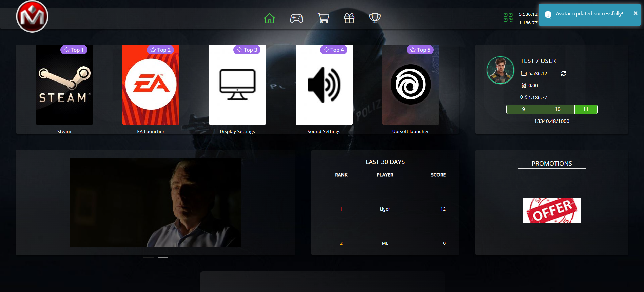Open the trophy leaderboard icon
This screenshot has height=292, width=644.
(x=375, y=18)
